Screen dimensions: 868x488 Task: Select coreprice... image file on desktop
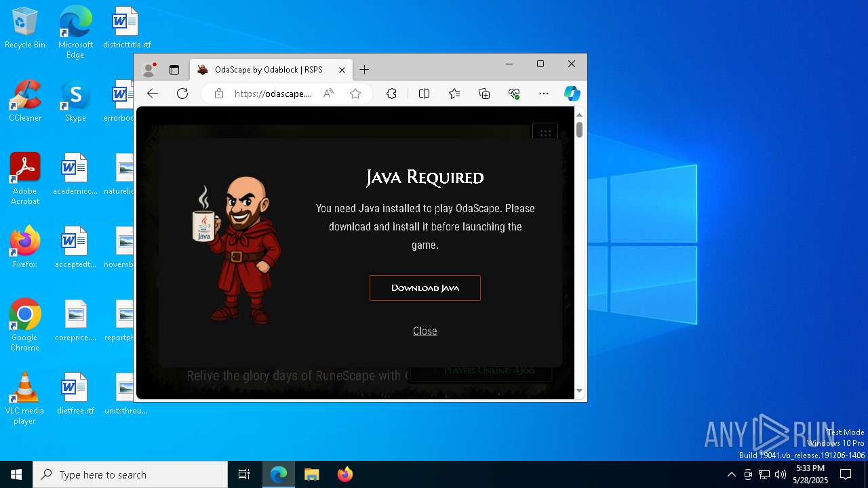pos(75,321)
